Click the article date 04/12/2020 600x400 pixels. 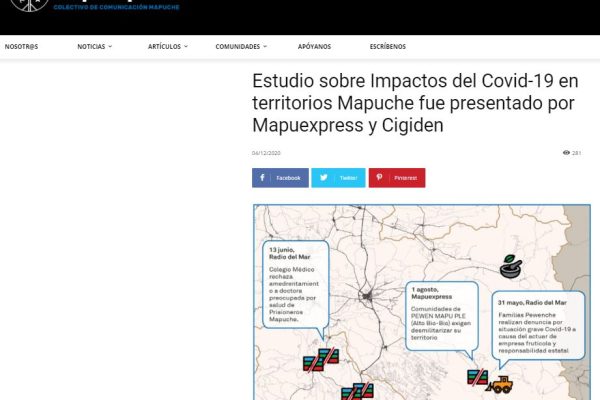266,153
